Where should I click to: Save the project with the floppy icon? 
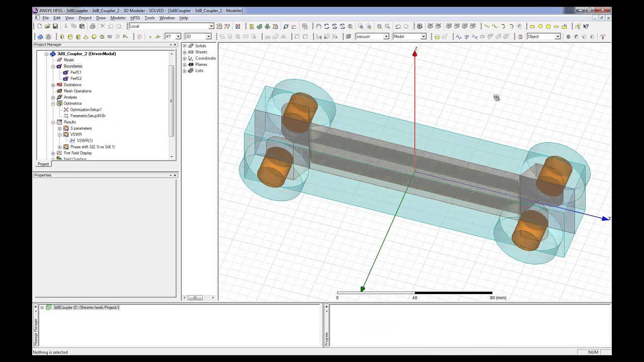point(55,26)
